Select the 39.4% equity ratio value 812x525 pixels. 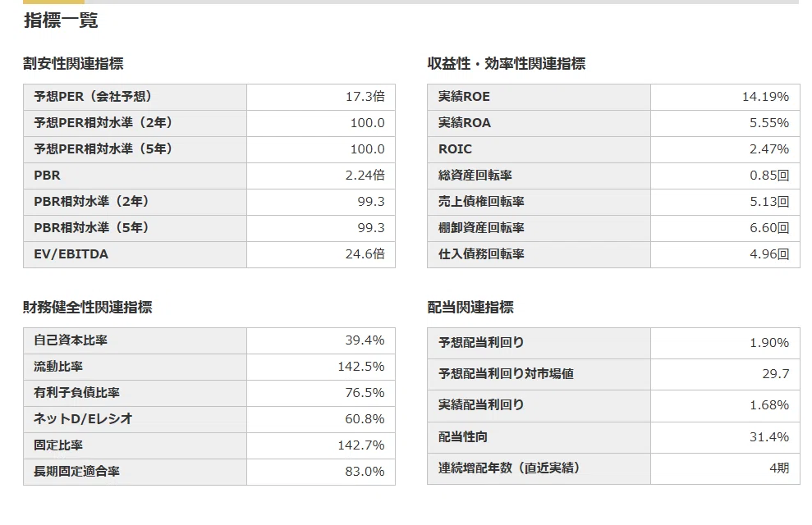(x=365, y=340)
